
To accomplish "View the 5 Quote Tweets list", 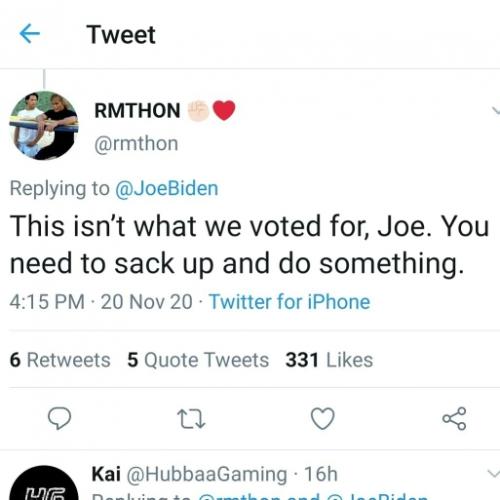I will pyautogui.click(x=198, y=360).
